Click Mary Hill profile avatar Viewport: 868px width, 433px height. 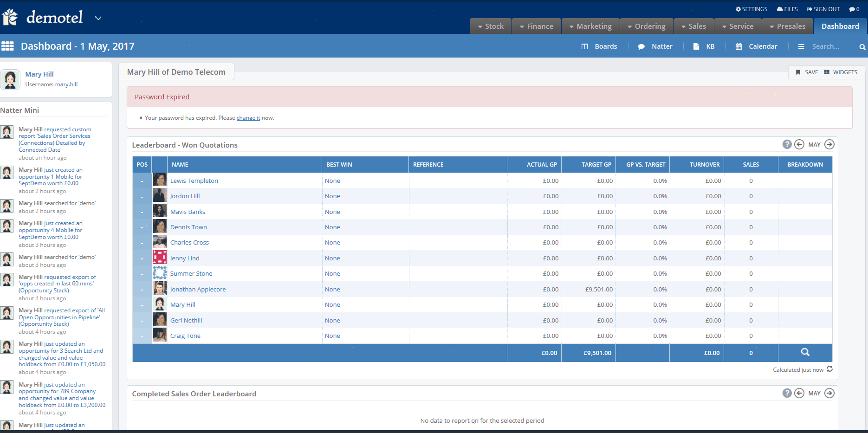[10, 79]
